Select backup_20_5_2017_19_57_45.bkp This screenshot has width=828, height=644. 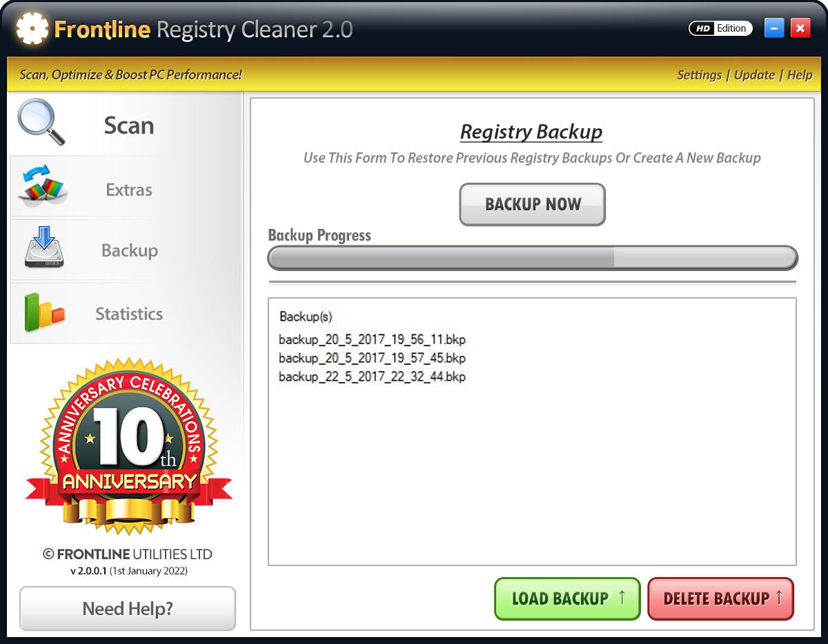click(x=372, y=358)
